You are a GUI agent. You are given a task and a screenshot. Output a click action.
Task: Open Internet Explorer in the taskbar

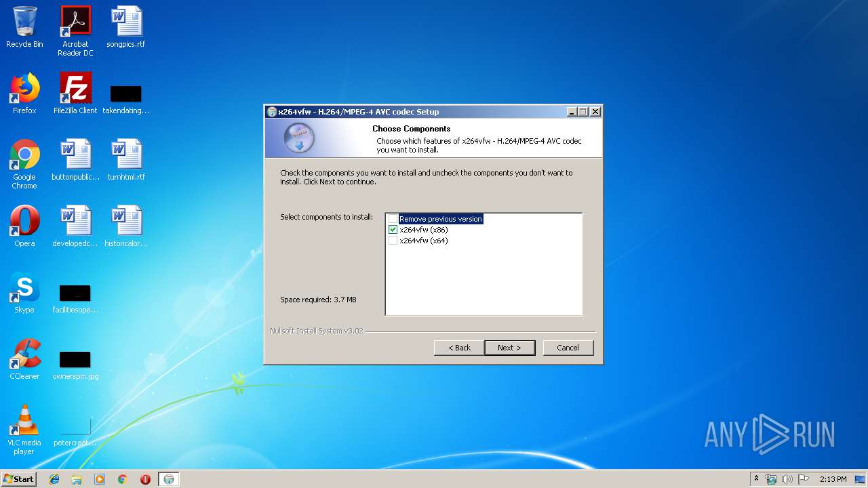[54, 479]
